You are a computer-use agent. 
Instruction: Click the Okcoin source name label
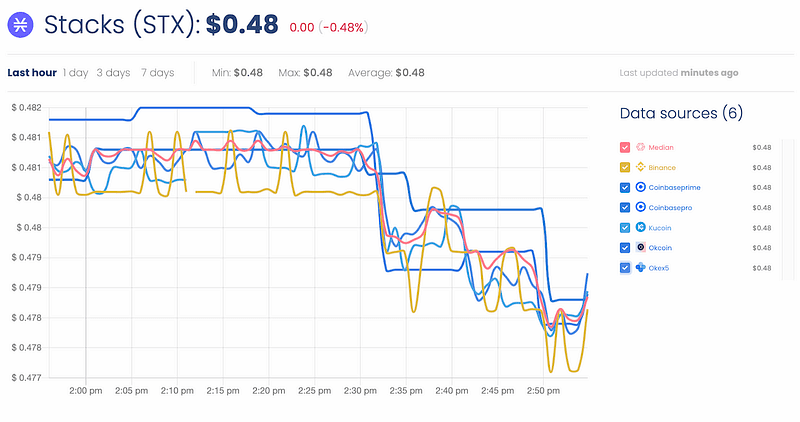tap(663, 247)
